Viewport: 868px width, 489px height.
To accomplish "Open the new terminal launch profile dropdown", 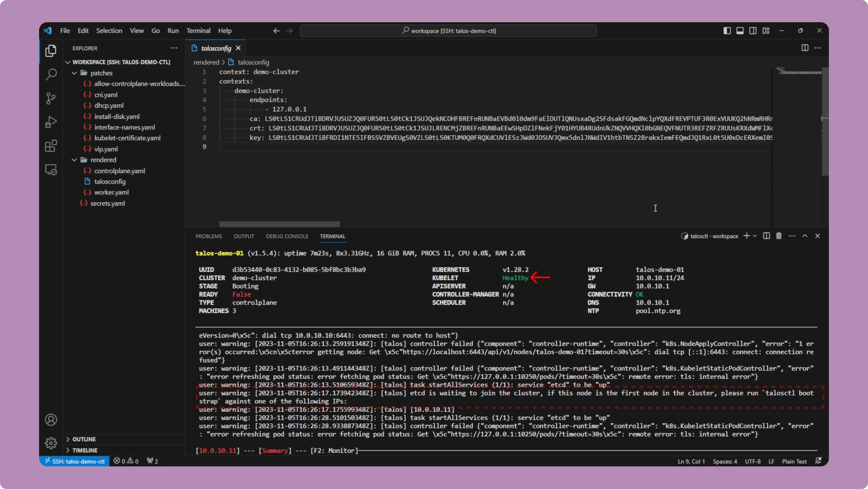I will tap(755, 236).
